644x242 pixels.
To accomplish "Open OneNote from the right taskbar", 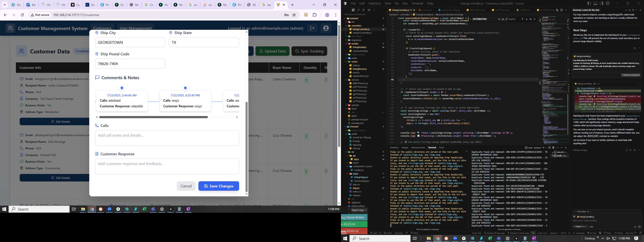I will click(x=534, y=238).
